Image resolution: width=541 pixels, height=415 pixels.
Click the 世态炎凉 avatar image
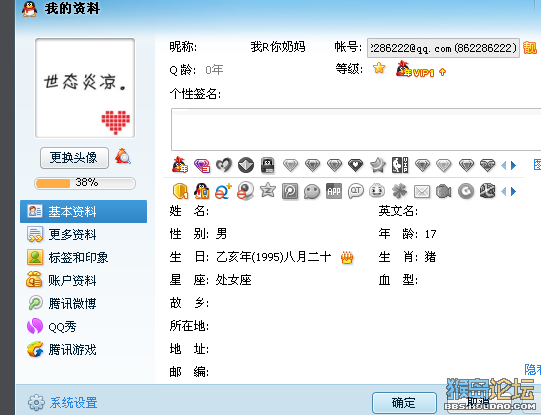[x=85, y=88]
